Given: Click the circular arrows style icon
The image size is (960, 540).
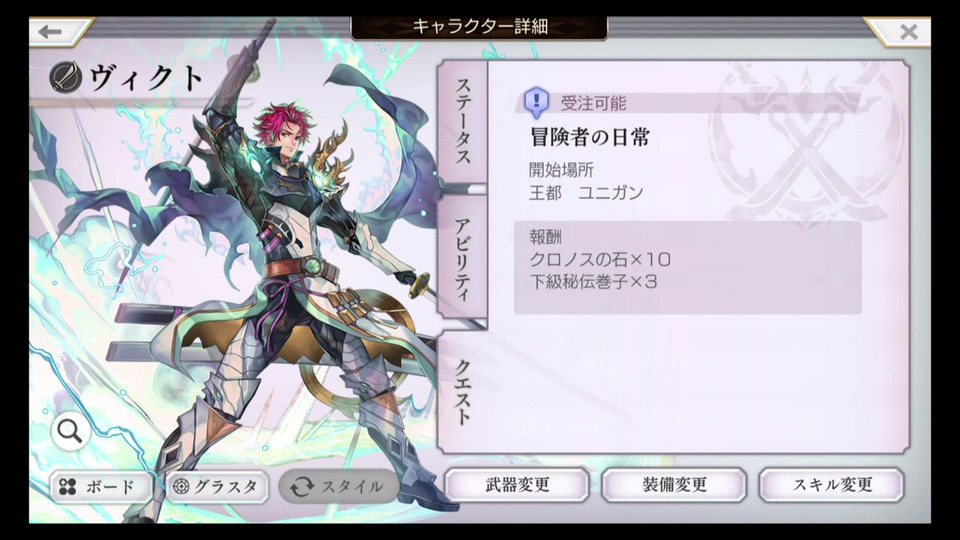Looking at the screenshot, I should tap(301, 487).
